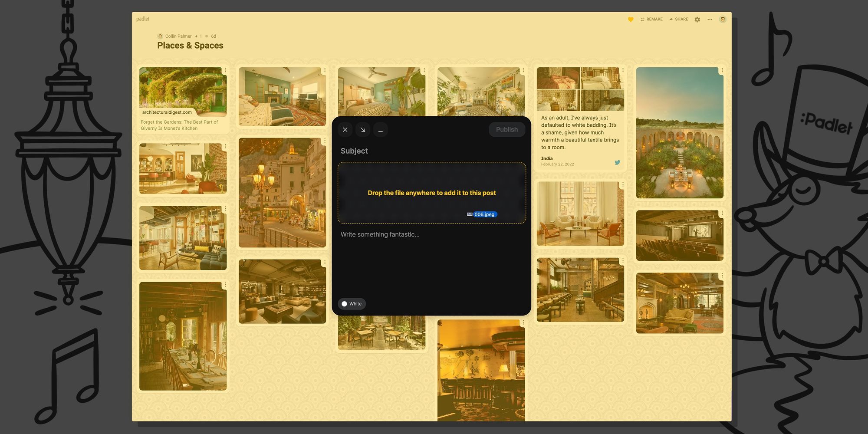The image size is (868, 434).
Task: Open 'Forget the Gardens' article title
Action: (179, 125)
